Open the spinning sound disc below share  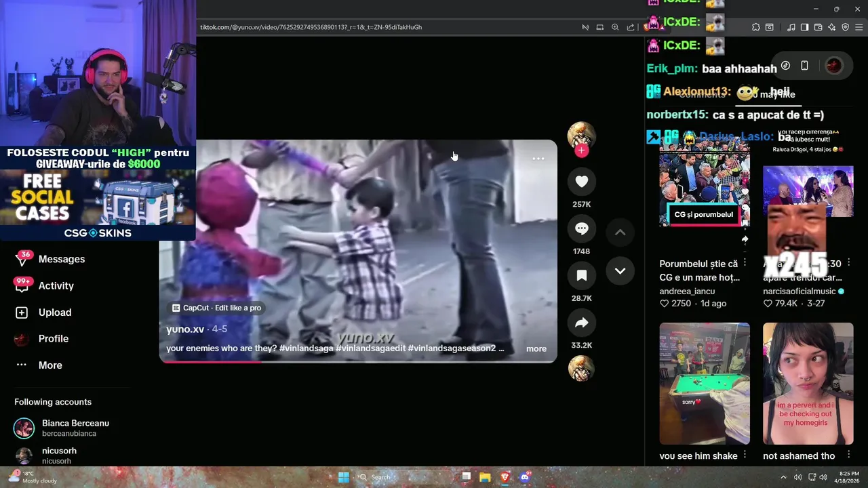581,368
